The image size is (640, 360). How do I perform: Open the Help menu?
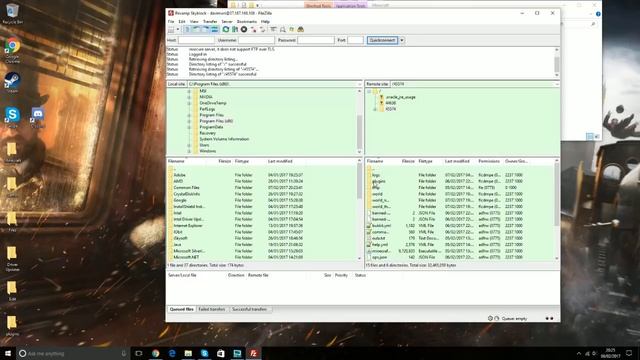[265, 21]
